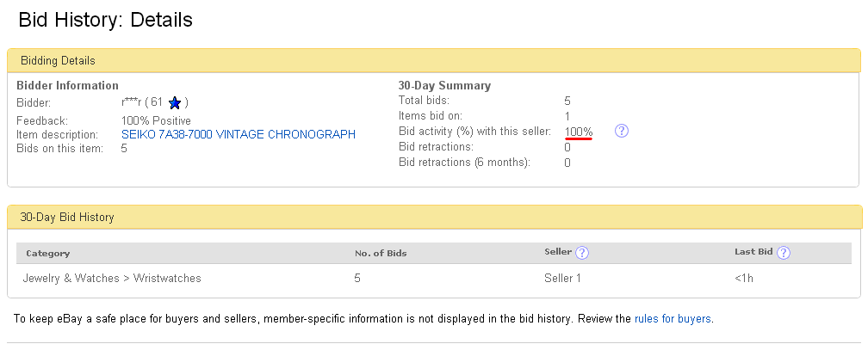Click the Bidding Details section header
This screenshot has height=344, width=868.
coord(58,61)
